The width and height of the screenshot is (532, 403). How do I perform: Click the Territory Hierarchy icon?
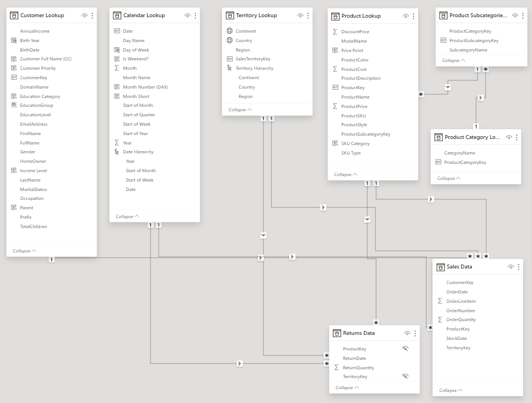click(x=230, y=68)
